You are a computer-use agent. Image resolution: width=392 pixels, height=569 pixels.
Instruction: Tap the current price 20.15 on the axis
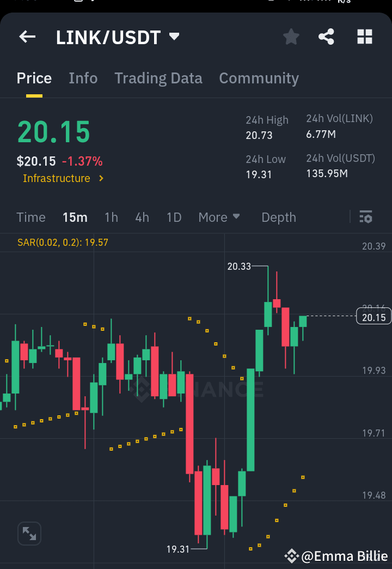[x=373, y=316]
